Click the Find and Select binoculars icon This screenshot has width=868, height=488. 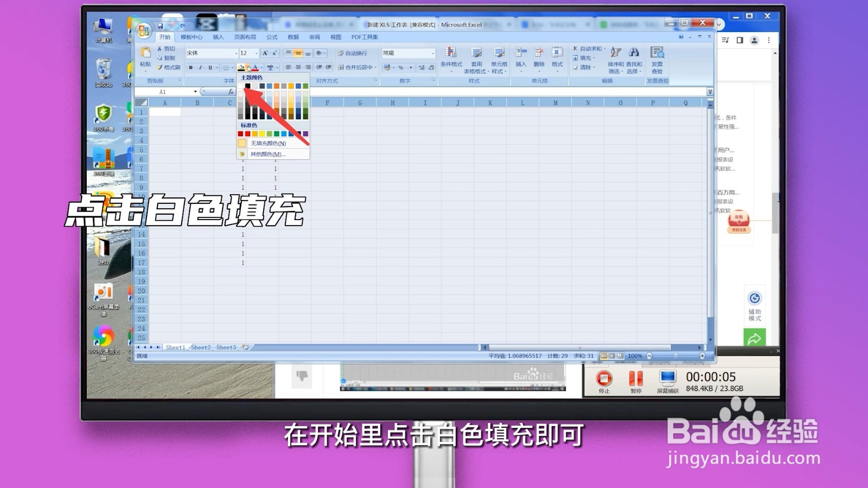[634, 53]
